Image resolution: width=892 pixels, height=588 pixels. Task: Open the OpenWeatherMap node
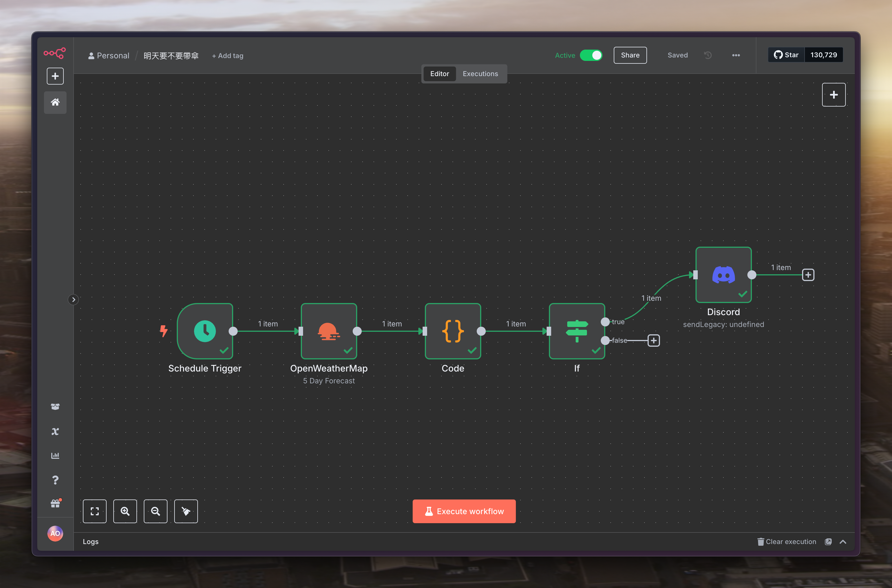[x=328, y=331]
